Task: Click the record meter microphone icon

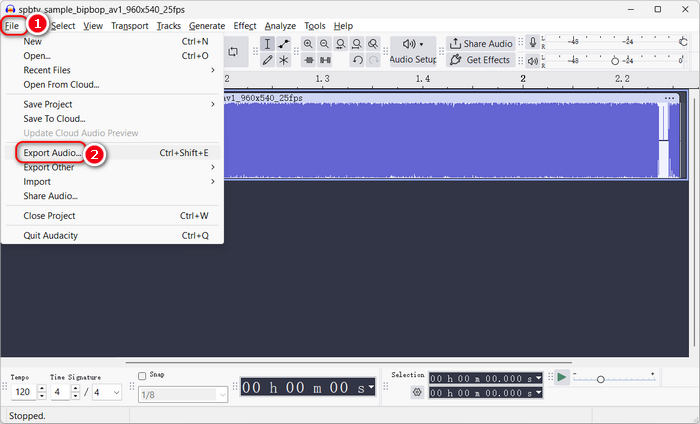Action: coord(532,42)
